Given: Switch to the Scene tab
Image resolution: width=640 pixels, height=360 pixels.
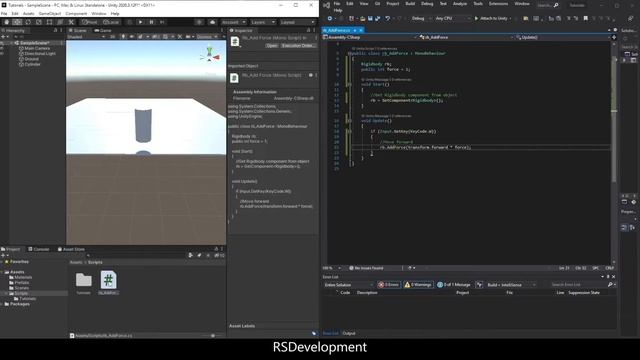Looking at the screenshot, I should point(78,31).
